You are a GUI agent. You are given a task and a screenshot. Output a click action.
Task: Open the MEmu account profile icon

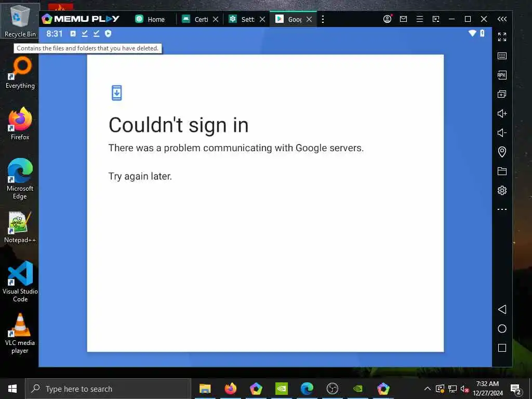(x=387, y=19)
